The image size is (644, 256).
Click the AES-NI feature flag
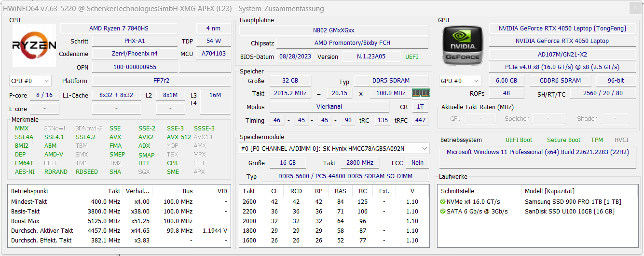point(25,172)
